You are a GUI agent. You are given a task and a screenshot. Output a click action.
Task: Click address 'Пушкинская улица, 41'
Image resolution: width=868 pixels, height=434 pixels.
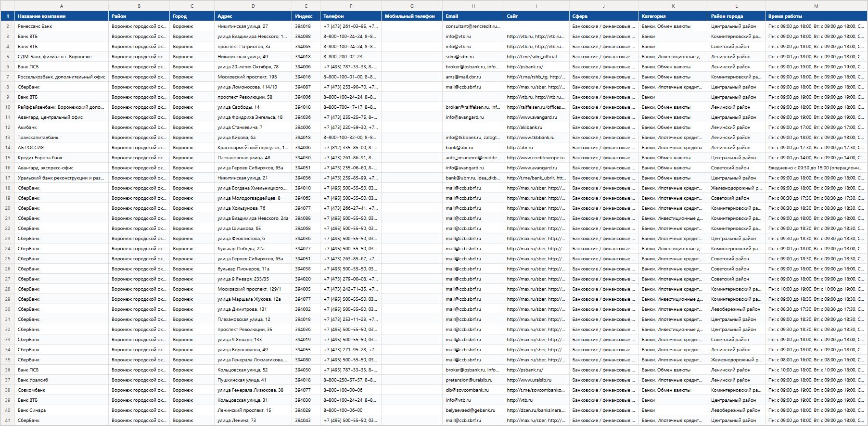253,380
